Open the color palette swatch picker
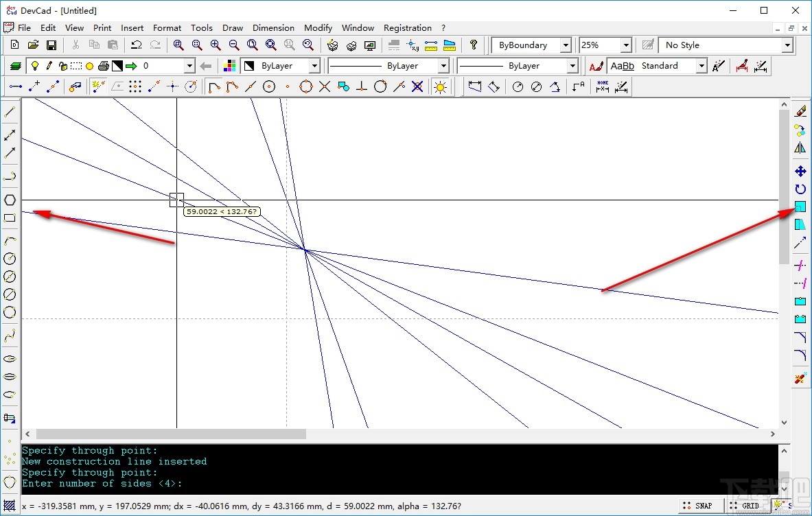The width and height of the screenshot is (812, 516). click(x=230, y=66)
